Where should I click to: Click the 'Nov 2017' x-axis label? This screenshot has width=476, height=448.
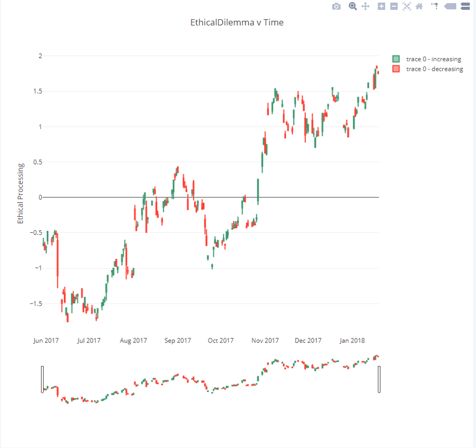click(x=265, y=340)
